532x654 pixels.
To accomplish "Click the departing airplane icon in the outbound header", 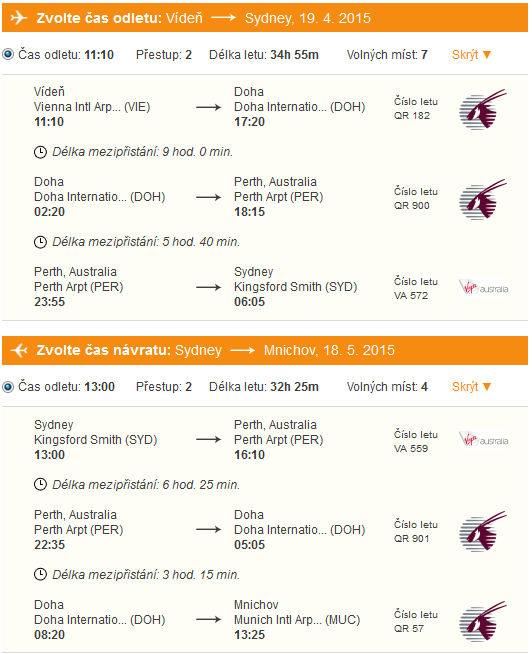I will tap(19, 18).
